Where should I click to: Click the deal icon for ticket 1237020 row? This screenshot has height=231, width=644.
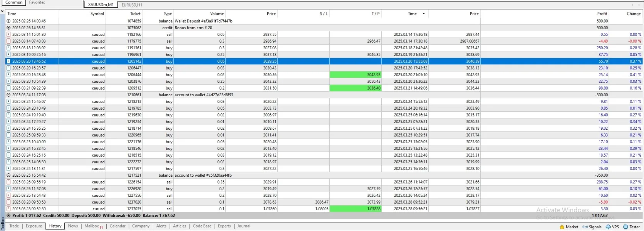(8, 202)
